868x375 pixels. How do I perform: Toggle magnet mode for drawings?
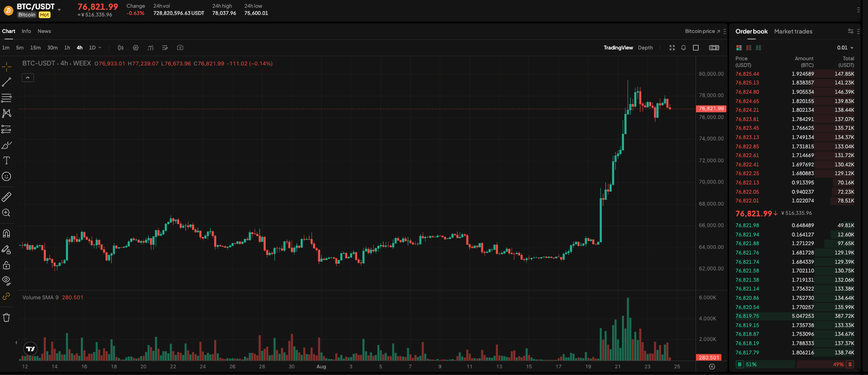[x=7, y=233]
